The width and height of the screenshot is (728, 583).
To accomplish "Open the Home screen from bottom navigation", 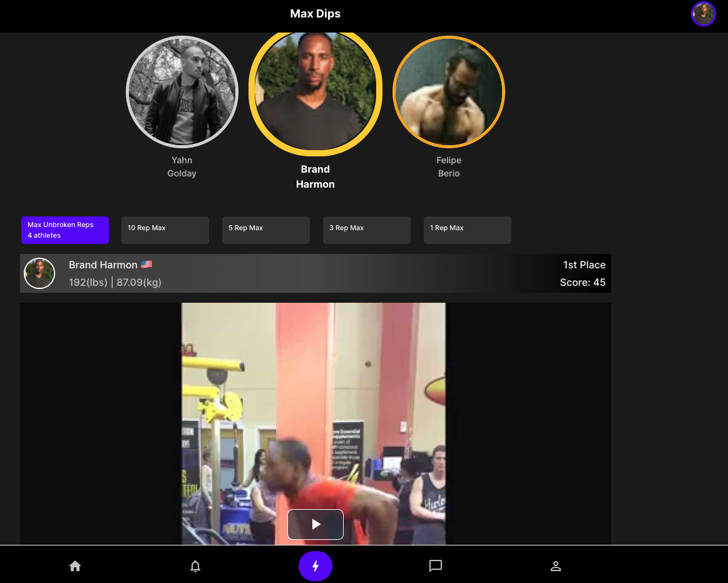I will [75, 565].
